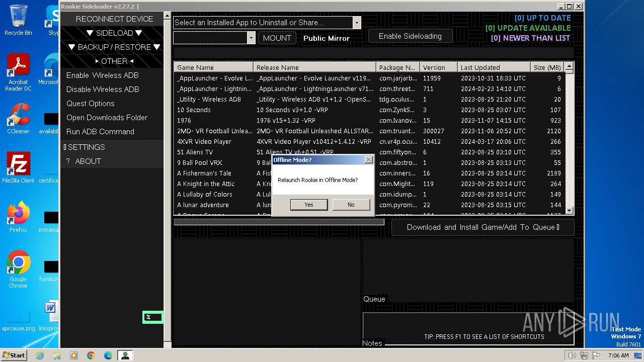Select A Knight in the Attic row
Viewport: 644px width, 362px height.
[369, 184]
